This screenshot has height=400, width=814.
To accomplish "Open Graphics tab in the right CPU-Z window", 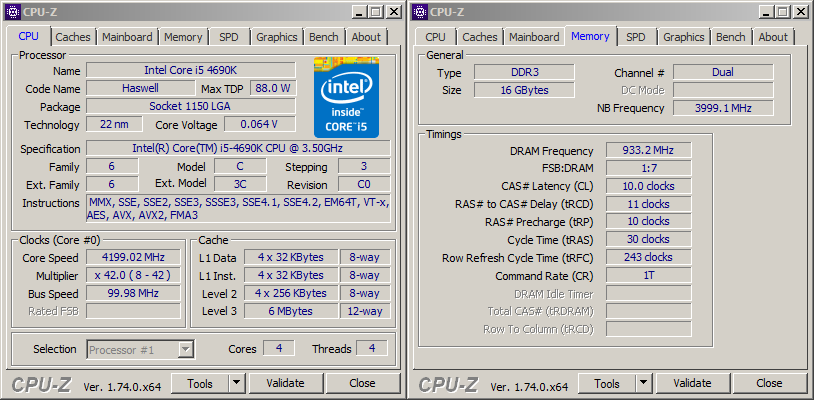I will tap(684, 37).
